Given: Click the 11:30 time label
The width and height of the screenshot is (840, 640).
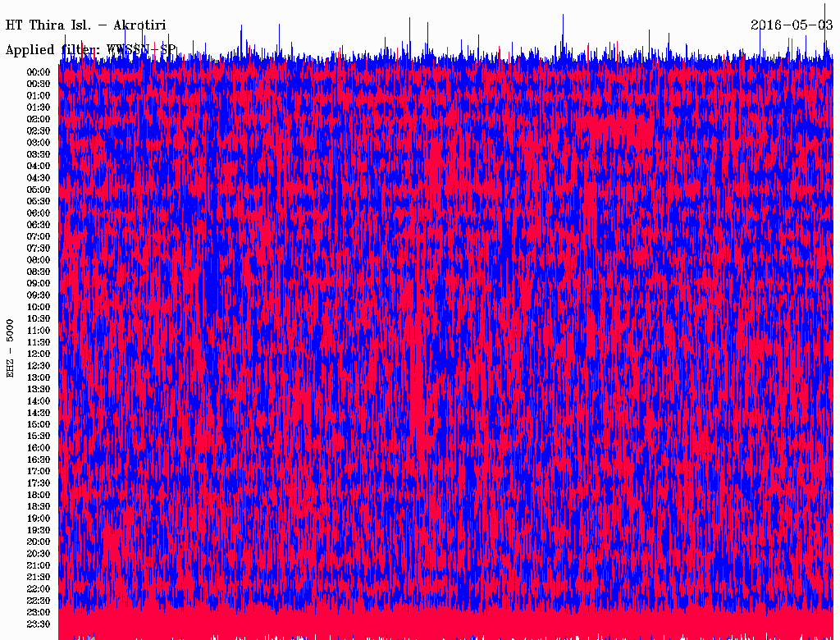Looking at the screenshot, I should coord(39,342).
